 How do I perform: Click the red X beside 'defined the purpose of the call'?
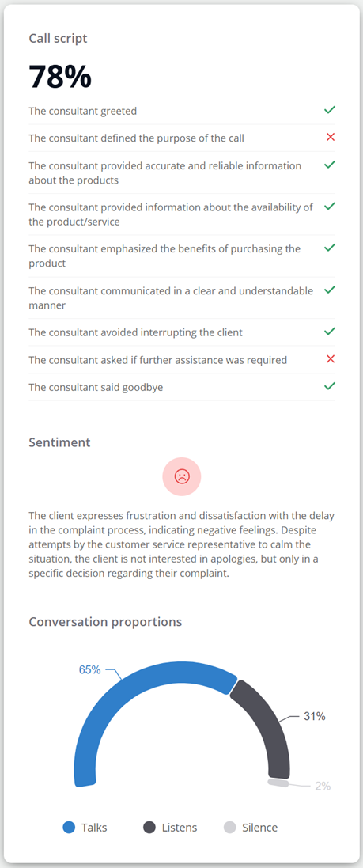pos(331,138)
